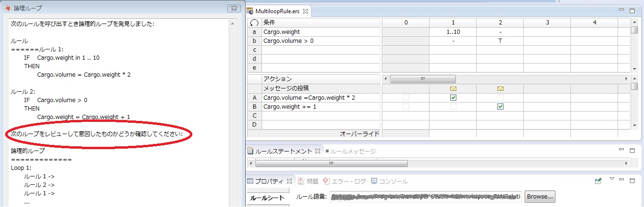This screenshot has height=207, width=644.
Task: Click the pin properties icon
Action: point(599,181)
